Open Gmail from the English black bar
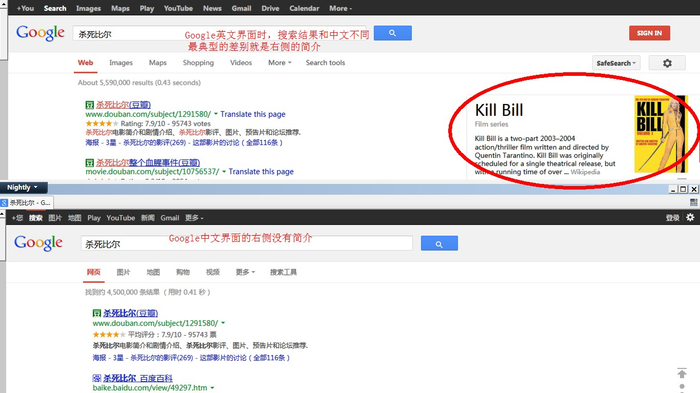 tap(241, 8)
